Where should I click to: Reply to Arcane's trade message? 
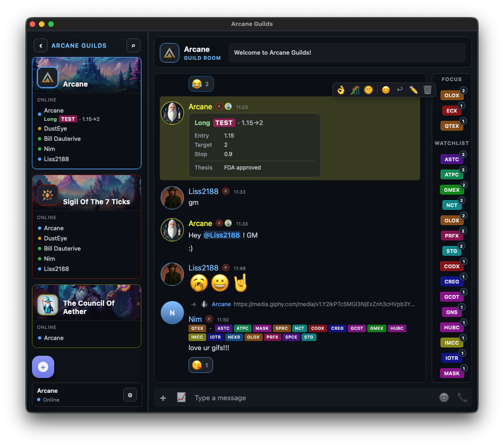tap(399, 90)
